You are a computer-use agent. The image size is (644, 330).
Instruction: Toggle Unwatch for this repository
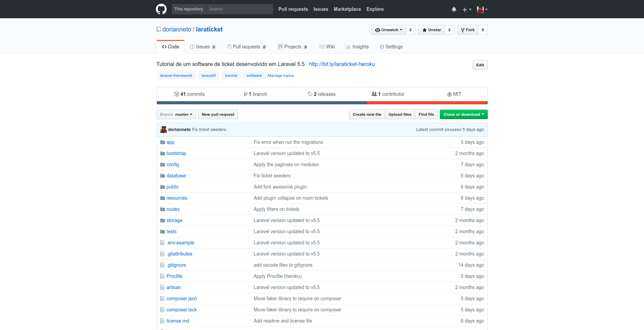[x=388, y=30]
